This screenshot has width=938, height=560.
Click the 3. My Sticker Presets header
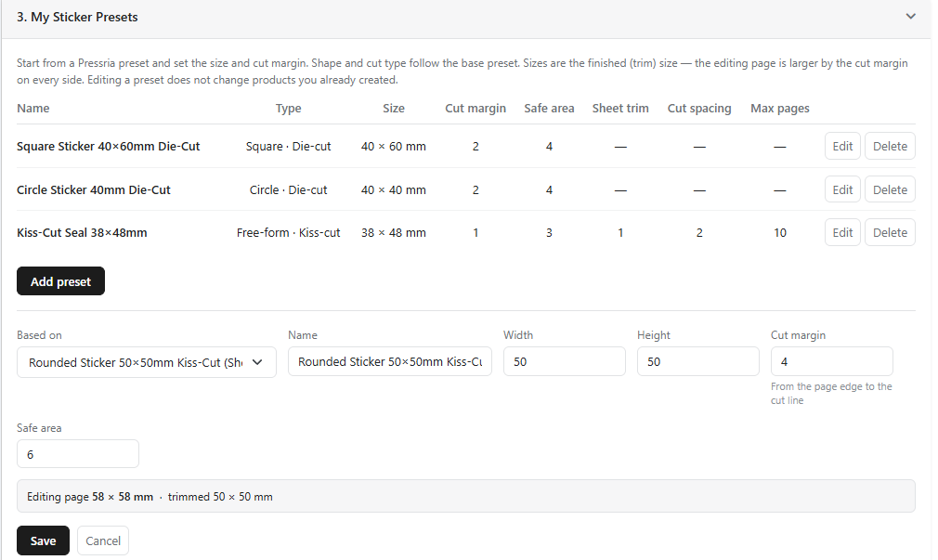(77, 17)
